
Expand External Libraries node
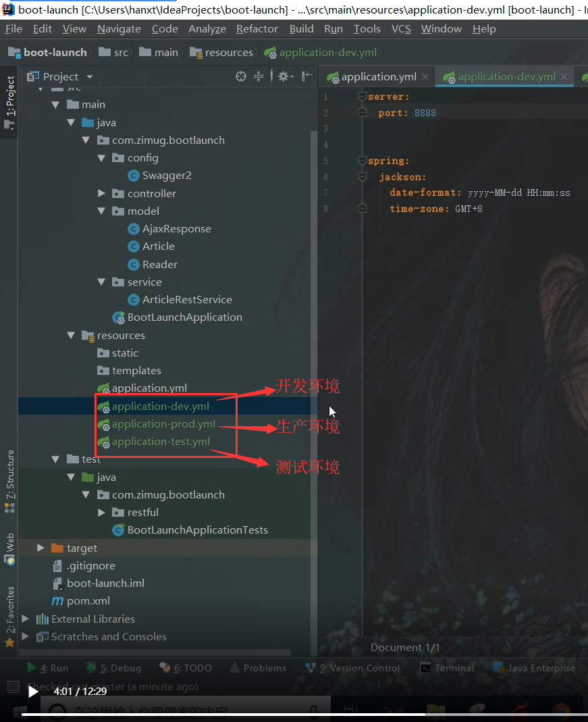[25, 619]
